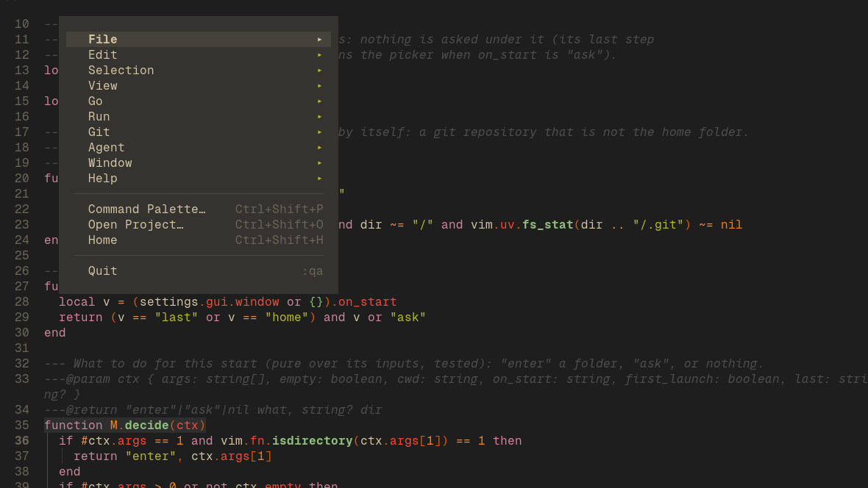The width and height of the screenshot is (868, 488).
Task: Open the View submenu
Action: pos(198,86)
